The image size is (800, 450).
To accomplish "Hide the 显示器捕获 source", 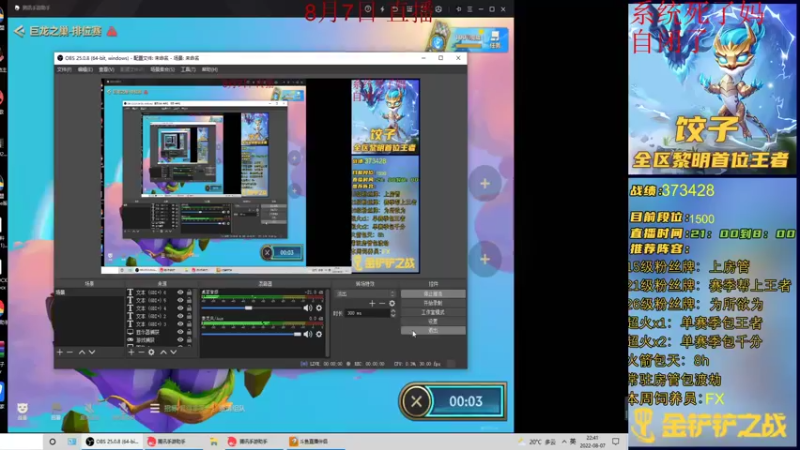I will coord(180,332).
